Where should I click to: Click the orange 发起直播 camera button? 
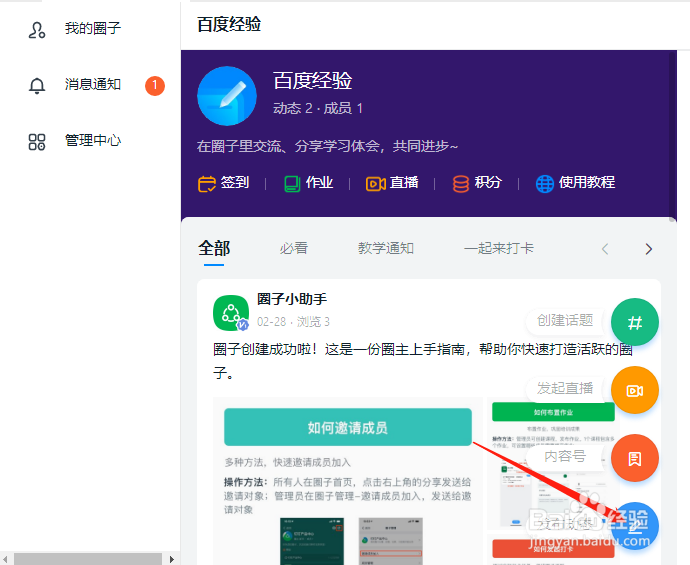pyautogui.click(x=635, y=390)
